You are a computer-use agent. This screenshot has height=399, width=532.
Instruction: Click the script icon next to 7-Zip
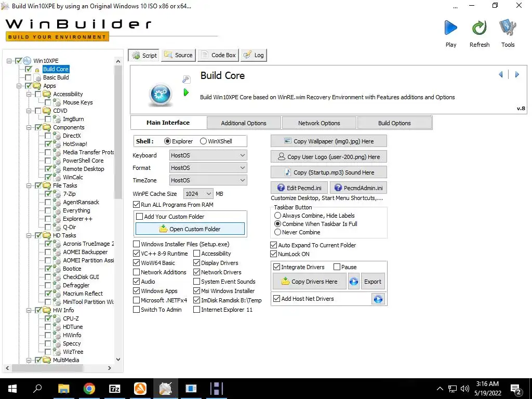[57, 194]
